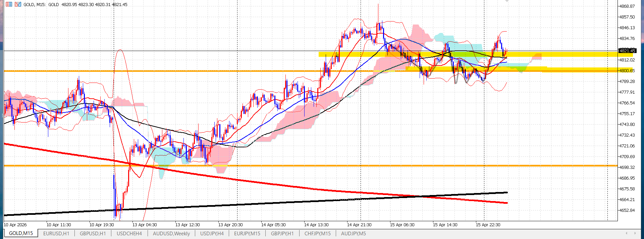Click the red-blue list icon beside GOLD title
644x239 pixels.
click(x=9, y=4)
